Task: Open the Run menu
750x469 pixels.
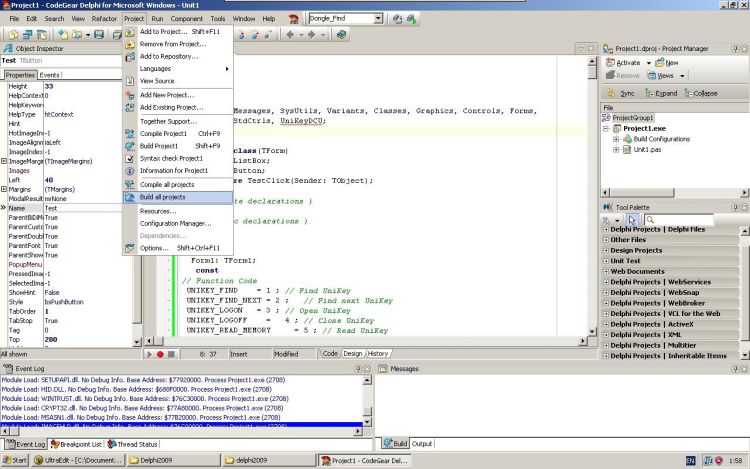Action: pyautogui.click(x=157, y=19)
